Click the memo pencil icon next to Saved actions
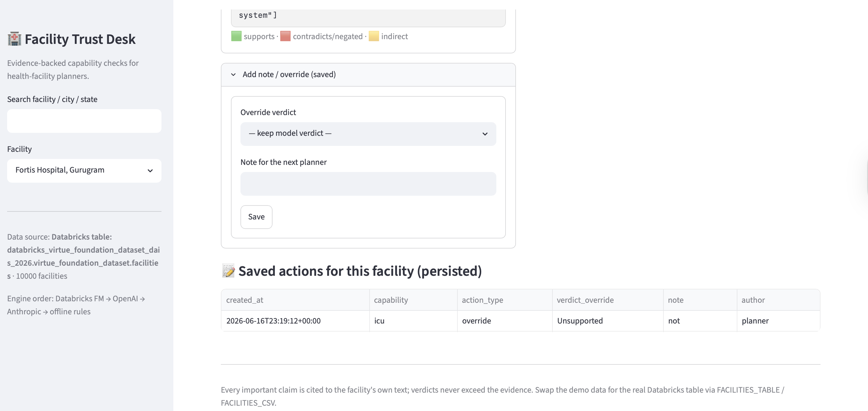The image size is (868, 411). point(228,271)
